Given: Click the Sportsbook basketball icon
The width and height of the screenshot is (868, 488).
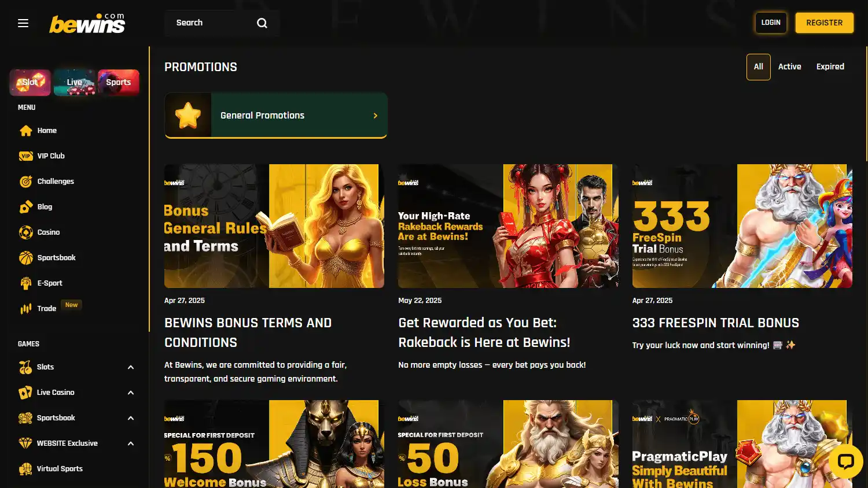Looking at the screenshot, I should point(26,258).
